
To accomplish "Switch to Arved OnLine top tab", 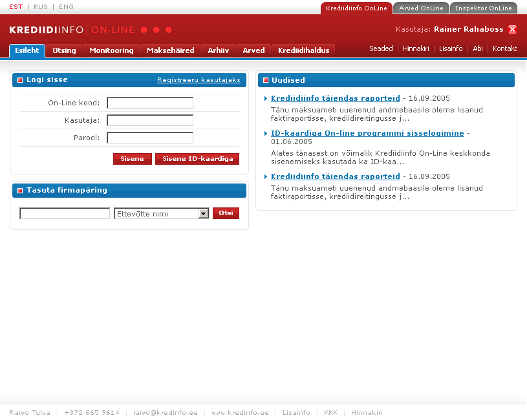I will 421,8.
